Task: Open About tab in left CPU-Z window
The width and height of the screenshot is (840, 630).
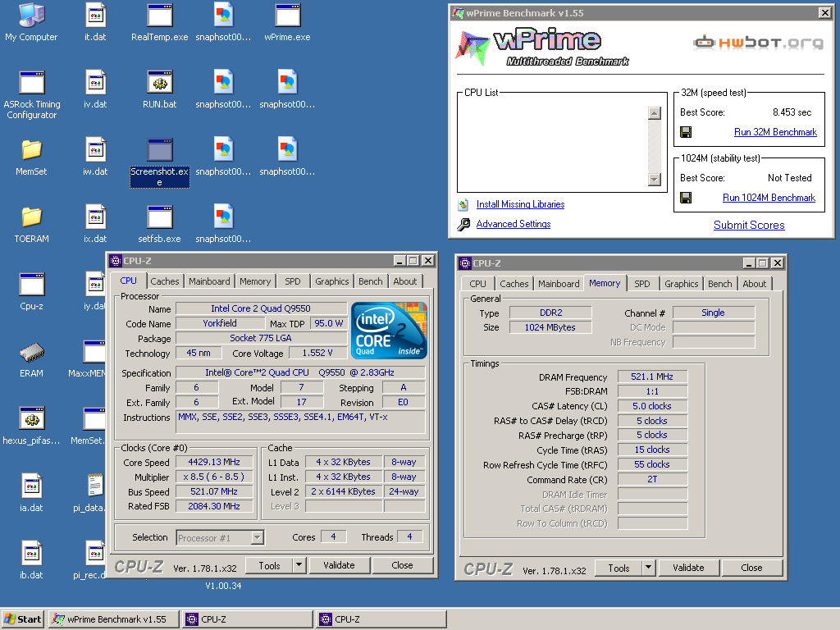Action: pos(405,281)
